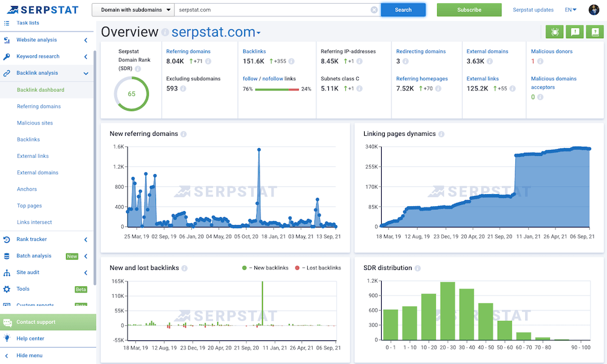Screen dimensions: 607x364
Task: Open Referring domains sidebar item
Action: tap(39, 106)
